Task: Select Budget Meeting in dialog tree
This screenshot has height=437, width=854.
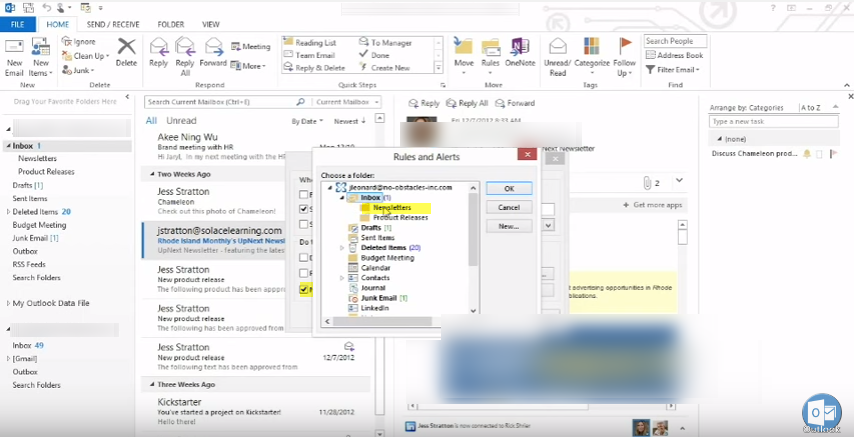Action: tap(387, 258)
